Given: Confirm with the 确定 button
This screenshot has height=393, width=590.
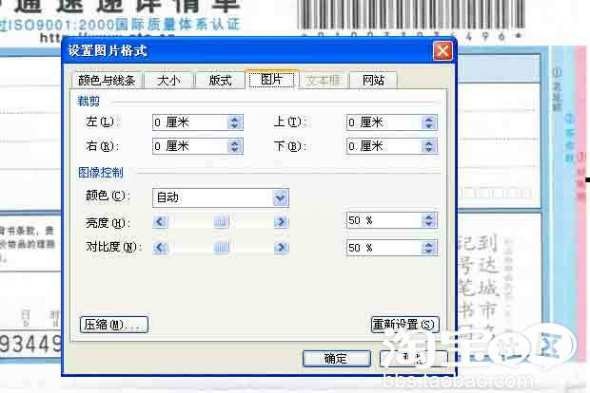Looking at the screenshot, I should point(336,358).
